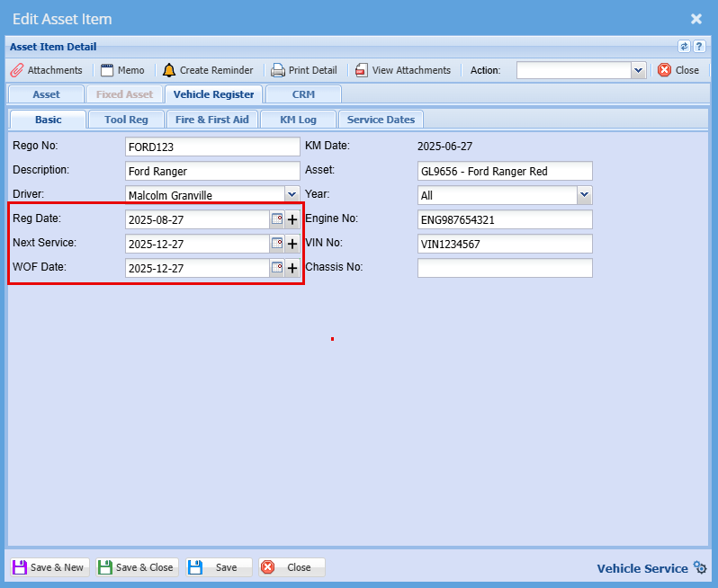718x588 pixels.
Task: Click the Create Reminder bell icon
Action: coord(169,70)
